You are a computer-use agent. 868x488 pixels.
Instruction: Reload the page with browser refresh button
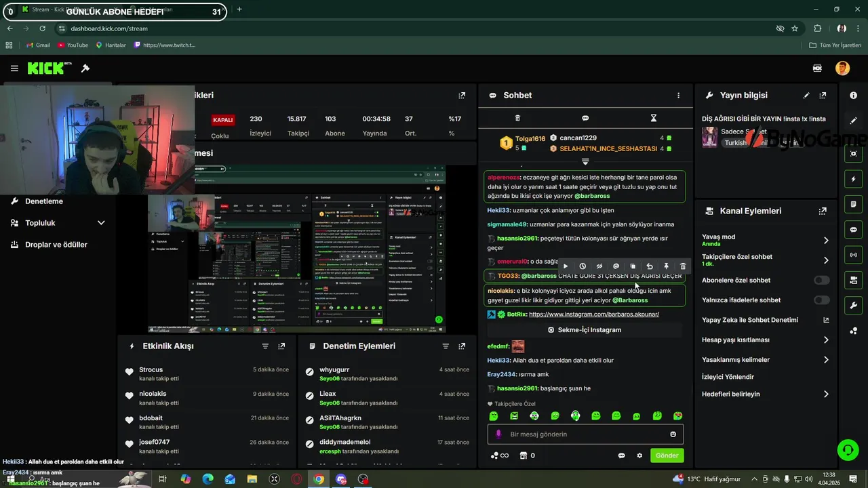tap(43, 28)
